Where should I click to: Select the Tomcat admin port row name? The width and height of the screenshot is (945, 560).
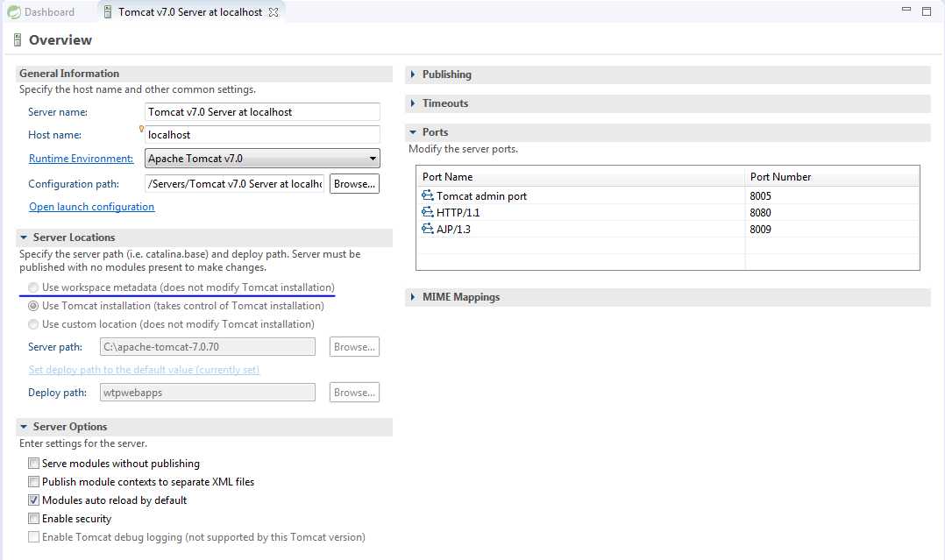click(x=481, y=196)
